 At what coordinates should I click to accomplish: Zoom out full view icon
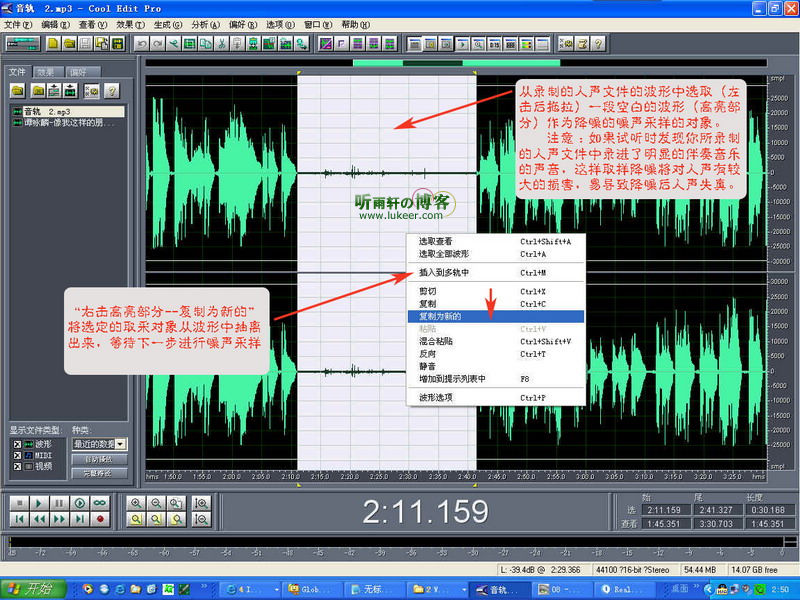[176, 503]
